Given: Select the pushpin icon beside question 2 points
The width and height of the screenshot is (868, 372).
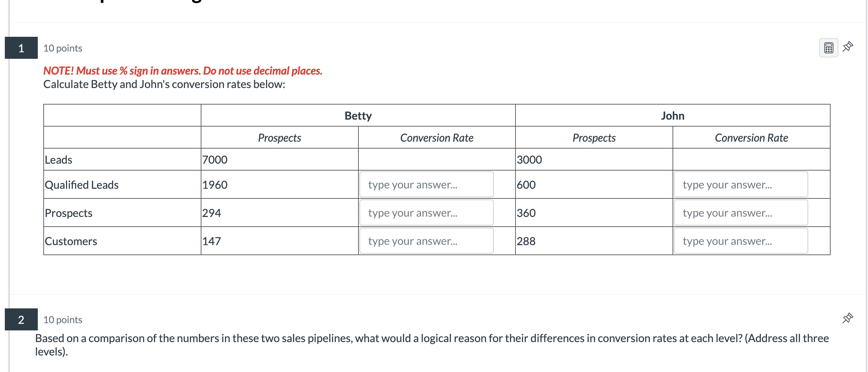Looking at the screenshot, I should coord(848,318).
